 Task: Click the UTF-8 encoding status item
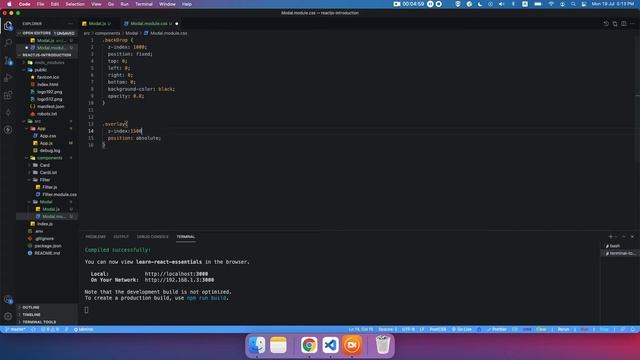(x=408, y=329)
